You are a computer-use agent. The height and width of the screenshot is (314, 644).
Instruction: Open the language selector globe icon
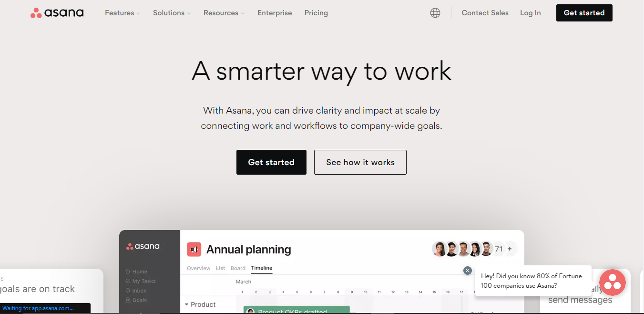(435, 13)
